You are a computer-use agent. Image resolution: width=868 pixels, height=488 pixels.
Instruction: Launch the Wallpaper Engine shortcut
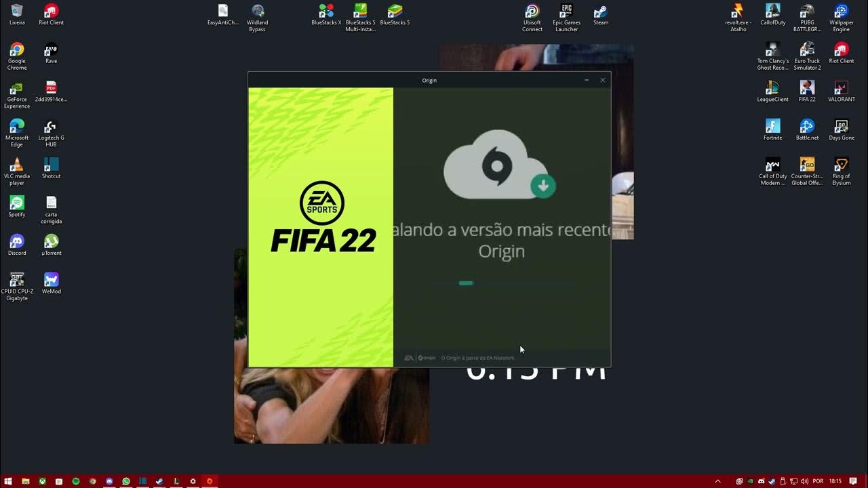841,18
